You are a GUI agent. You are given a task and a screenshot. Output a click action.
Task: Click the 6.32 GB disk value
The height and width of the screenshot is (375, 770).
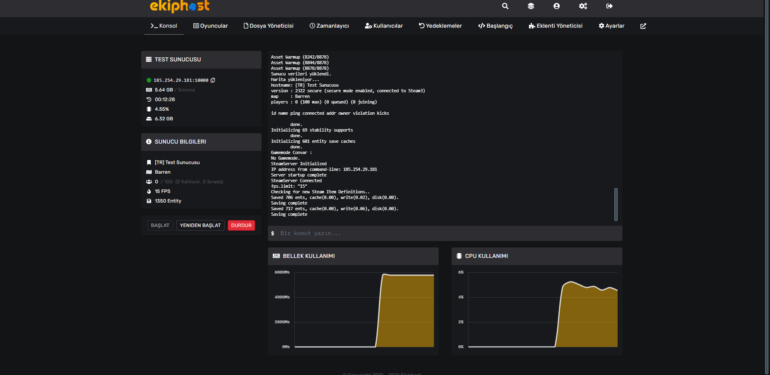point(164,119)
